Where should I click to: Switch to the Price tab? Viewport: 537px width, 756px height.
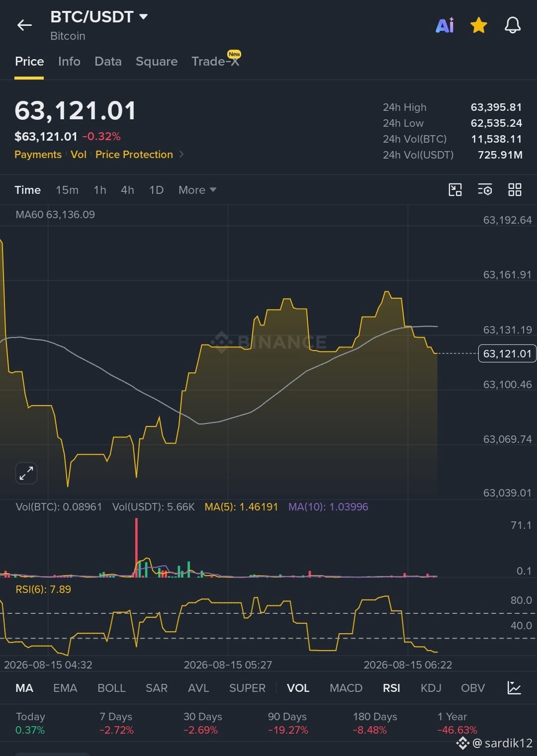(29, 61)
